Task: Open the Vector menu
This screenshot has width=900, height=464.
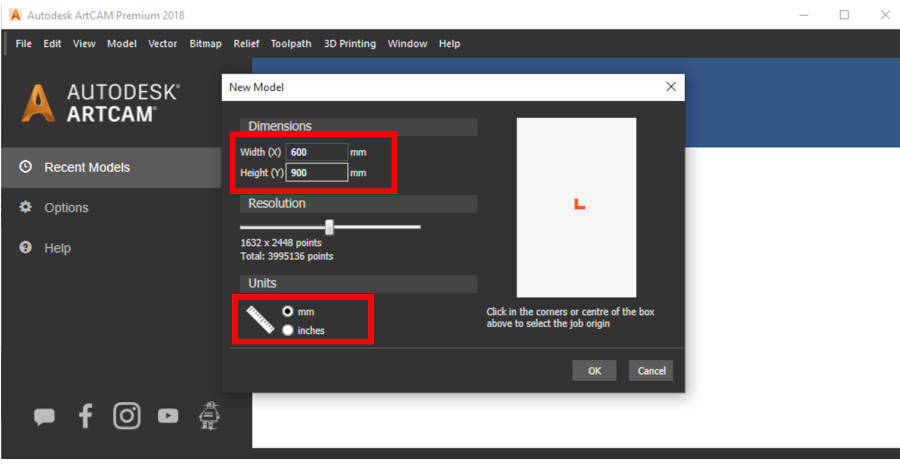Action: pos(163,44)
